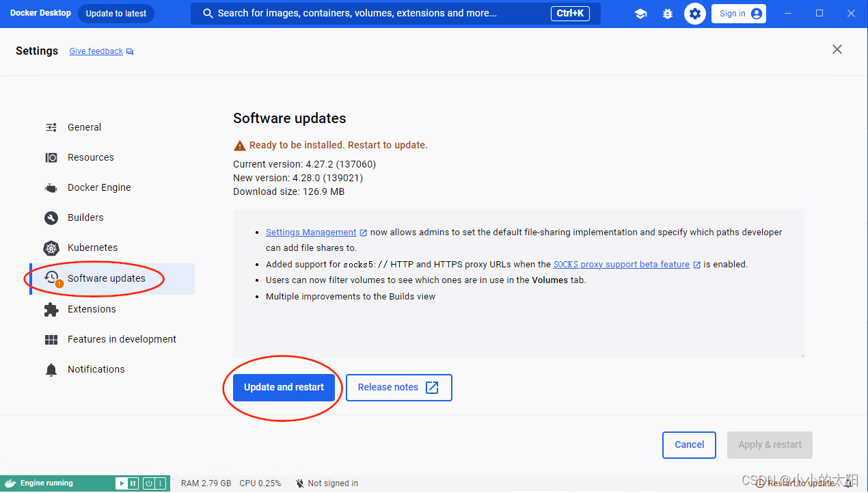The width and height of the screenshot is (868, 493).
Task: Focus the search images and containers field
Action: 396,14
